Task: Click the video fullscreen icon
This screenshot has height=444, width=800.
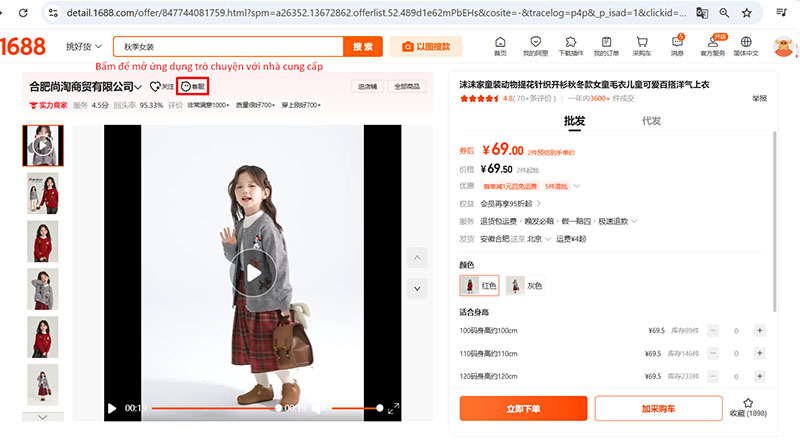Action: tap(393, 408)
